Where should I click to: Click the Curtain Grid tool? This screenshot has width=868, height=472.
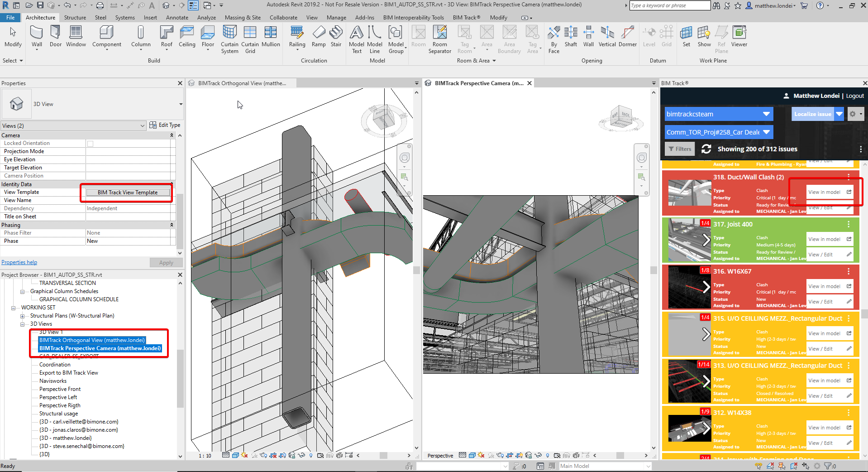(x=250, y=39)
